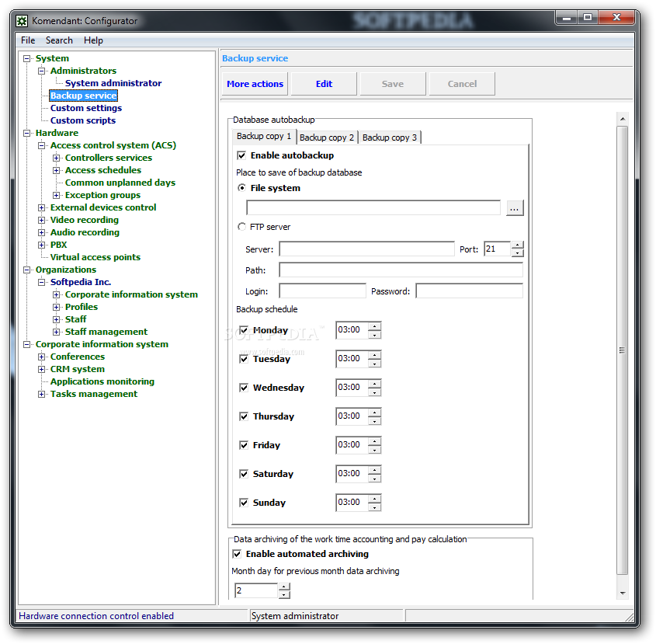This screenshot has width=656, height=644.
Task: Select the FTP server radio button
Action: 241,227
